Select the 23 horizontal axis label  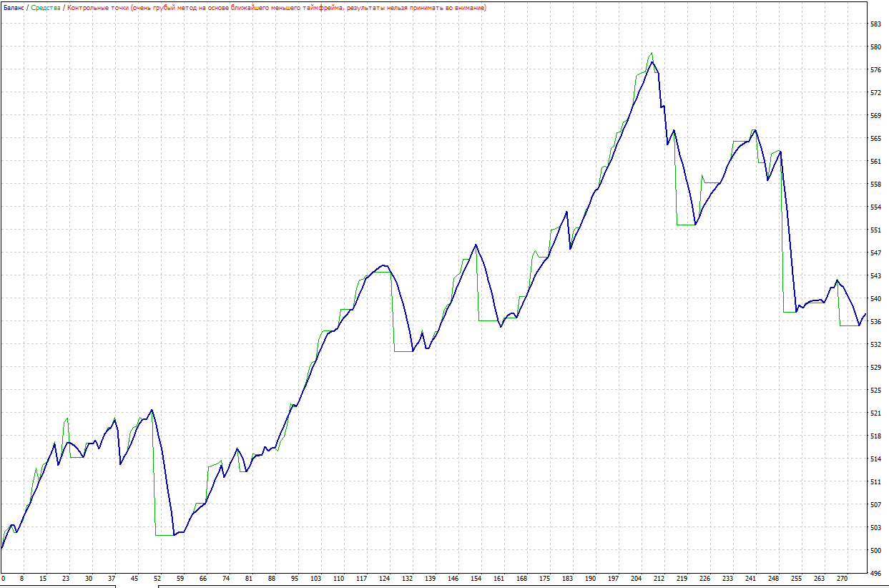pyautogui.click(x=66, y=579)
